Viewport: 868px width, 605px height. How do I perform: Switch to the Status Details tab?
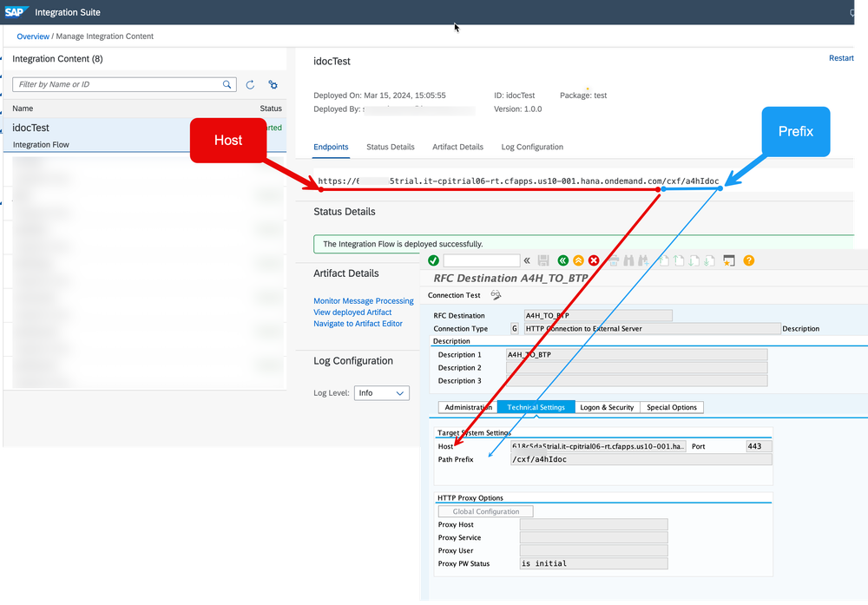point(390,147)
